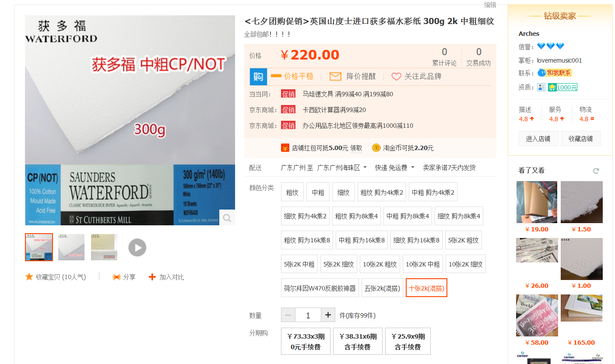Select the second product thumbnail
The height and width of the screenshot is (364, 615).
(71, 247)
